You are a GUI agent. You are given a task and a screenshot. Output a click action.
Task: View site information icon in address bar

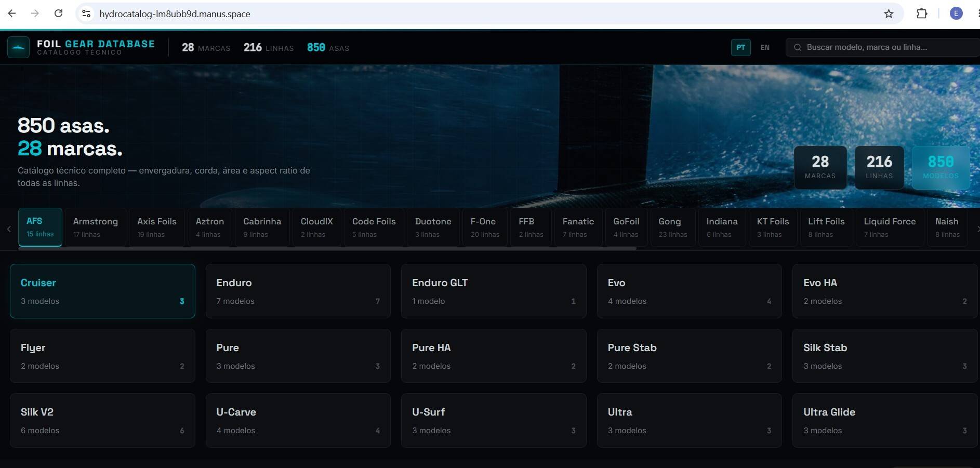click(87, 14)
